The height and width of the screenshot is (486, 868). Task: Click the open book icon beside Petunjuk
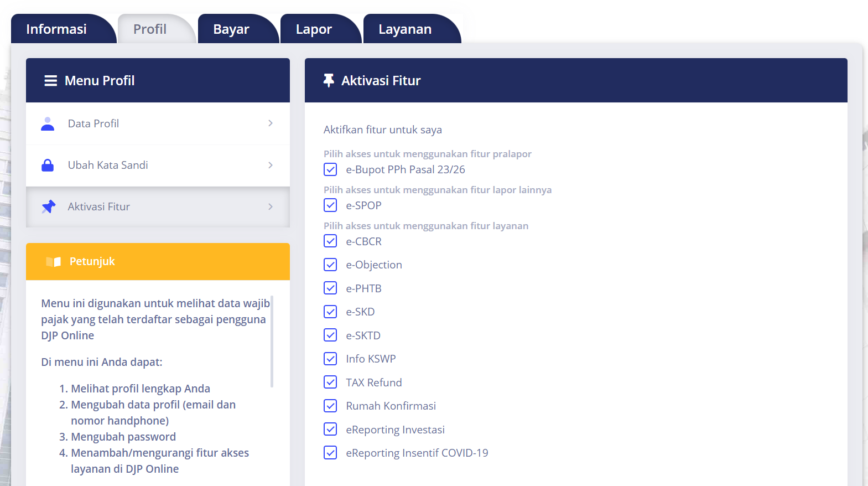point(54,262)
